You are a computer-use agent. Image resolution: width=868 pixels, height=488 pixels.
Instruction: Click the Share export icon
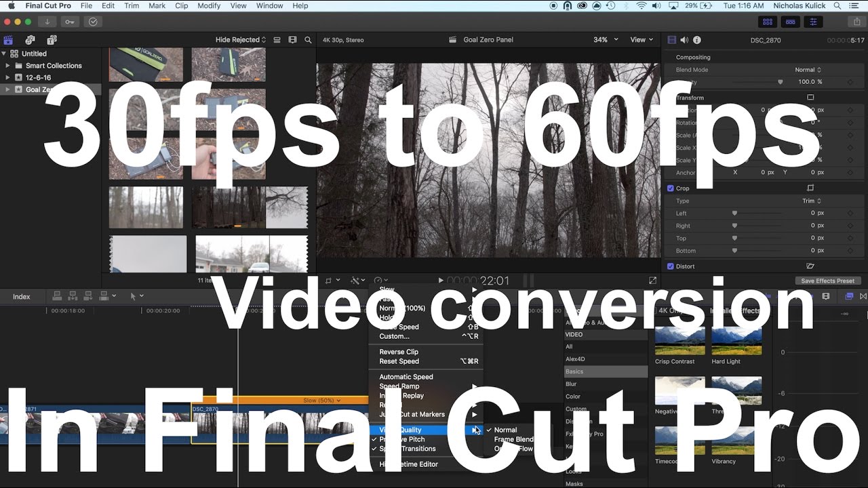857,22
